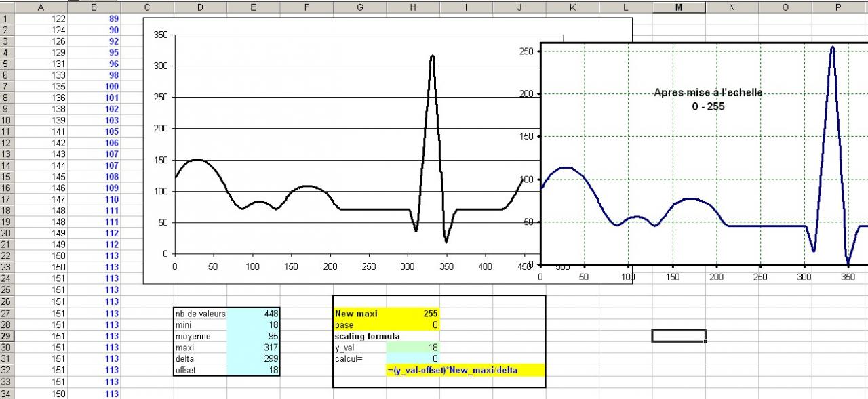The image size is (868, 399).
Task: Click the 'delta' label cell
Action: click(x=200, y=359)
